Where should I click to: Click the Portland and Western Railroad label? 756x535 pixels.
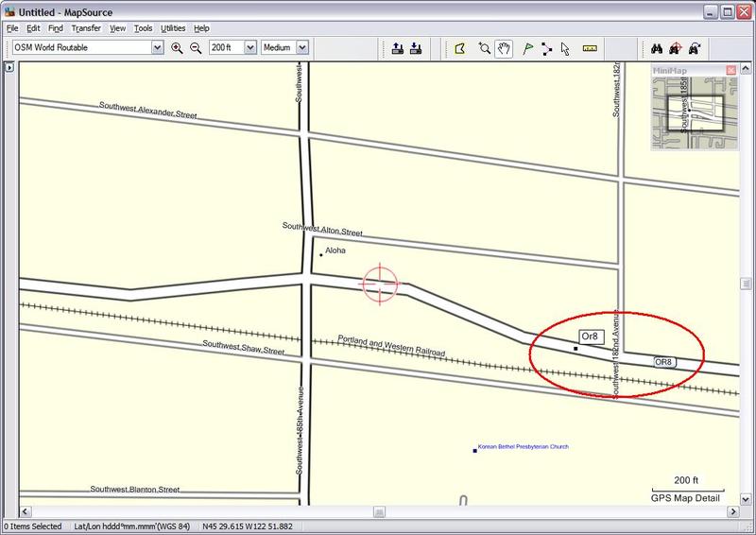[391, 345]
